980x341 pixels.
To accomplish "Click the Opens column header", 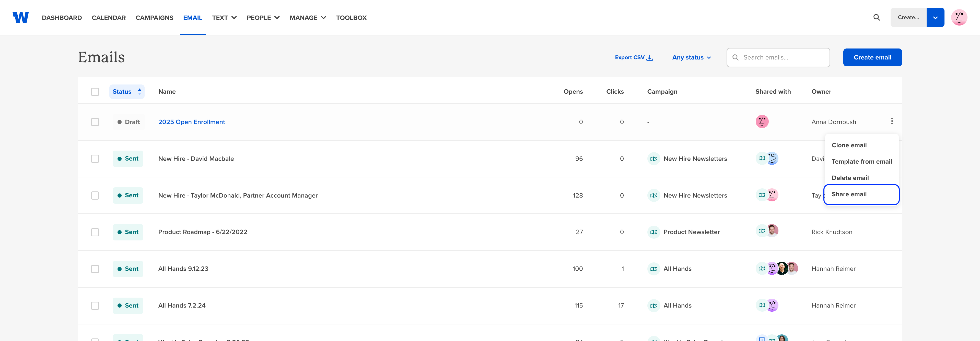I will click(573, 92).
